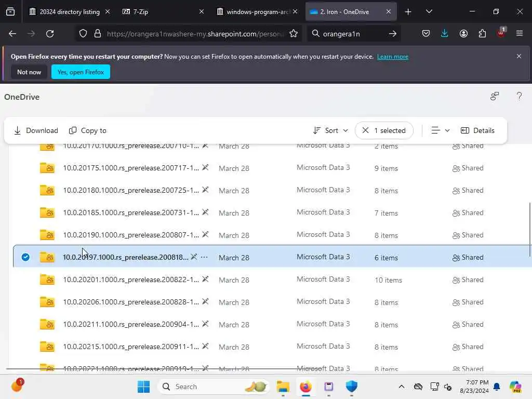Toggle the Details pane
The width and height of the screenshot is (532, 399).
coord(477,130)
